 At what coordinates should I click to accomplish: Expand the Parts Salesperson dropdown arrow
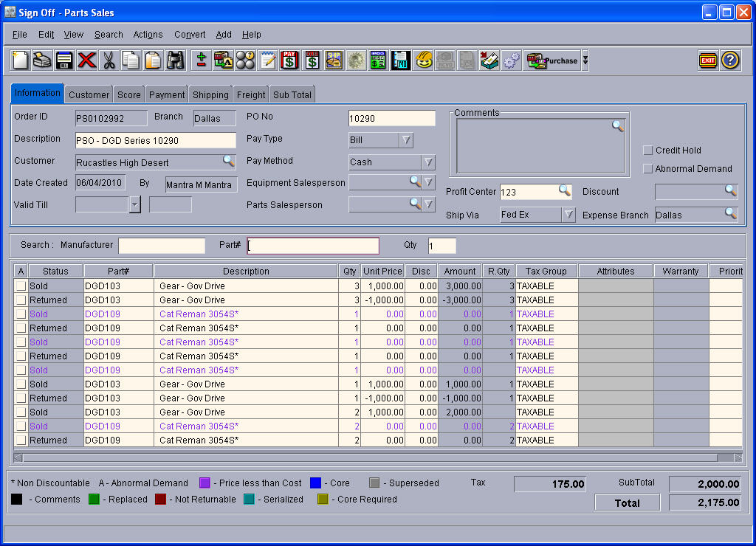click(x=429, y=204)
